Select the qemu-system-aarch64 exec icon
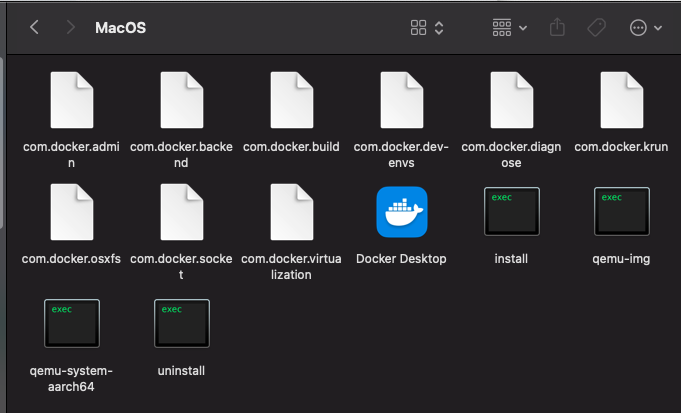Image resolution: width=681 pixels, height=413 pixels. [72, 324]
